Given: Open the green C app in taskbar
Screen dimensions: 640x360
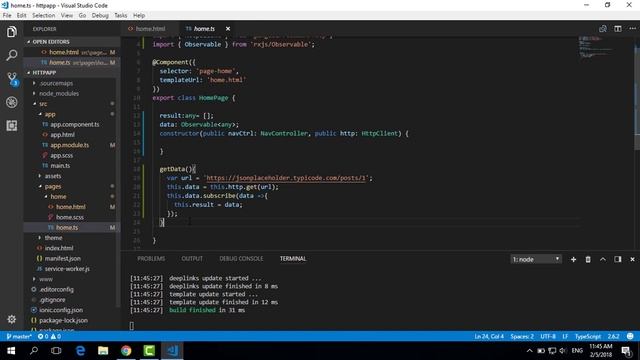Looking at the screenshot, I should click(149, 351).
